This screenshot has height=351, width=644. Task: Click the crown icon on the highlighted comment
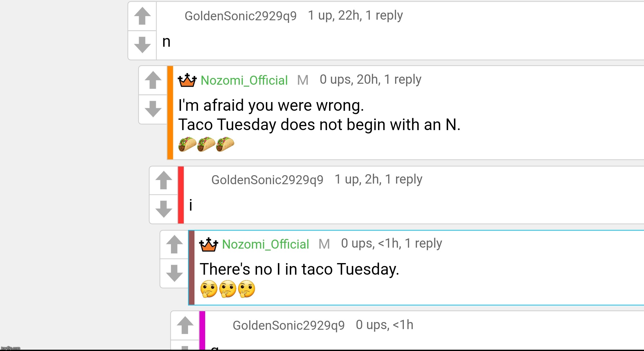[x=209, y=244]
